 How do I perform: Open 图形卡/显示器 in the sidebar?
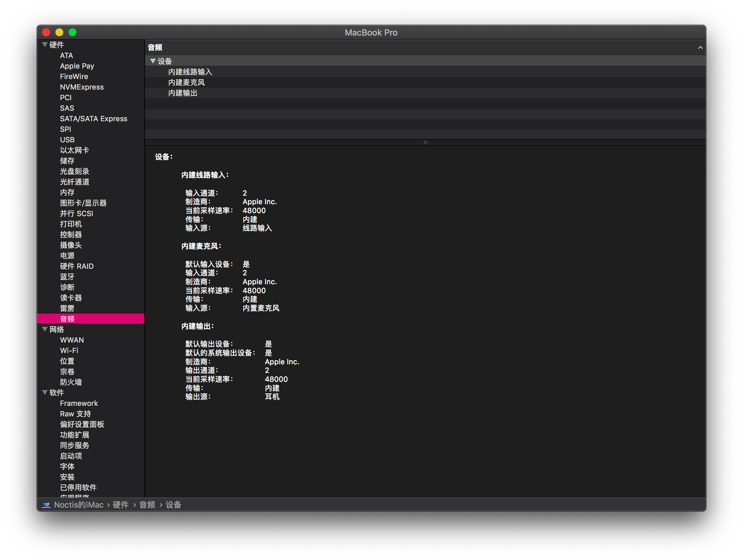coord(83,203)
